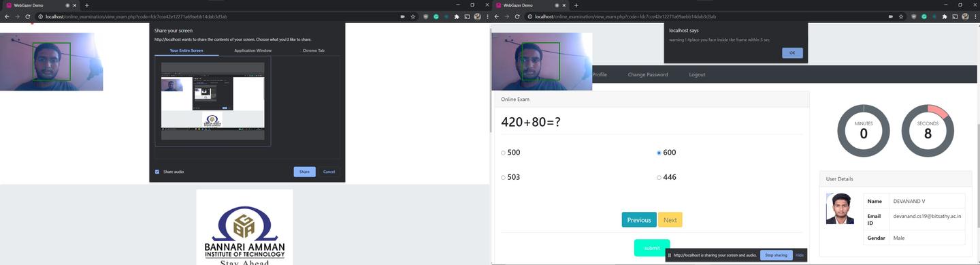Image resolution: width=980 pixels, height=265 pixels.
Task: Hide the screen sharing notification bar
Action: 800,255
